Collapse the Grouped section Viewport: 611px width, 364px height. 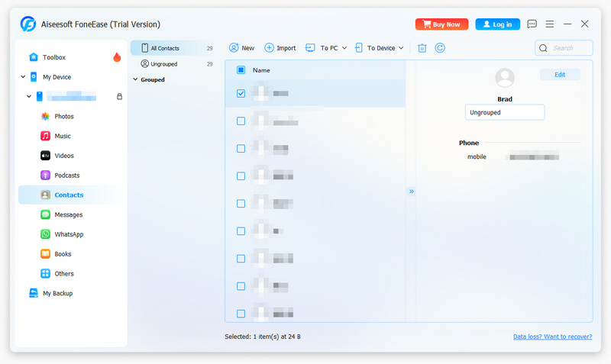(x=135, y=79)
